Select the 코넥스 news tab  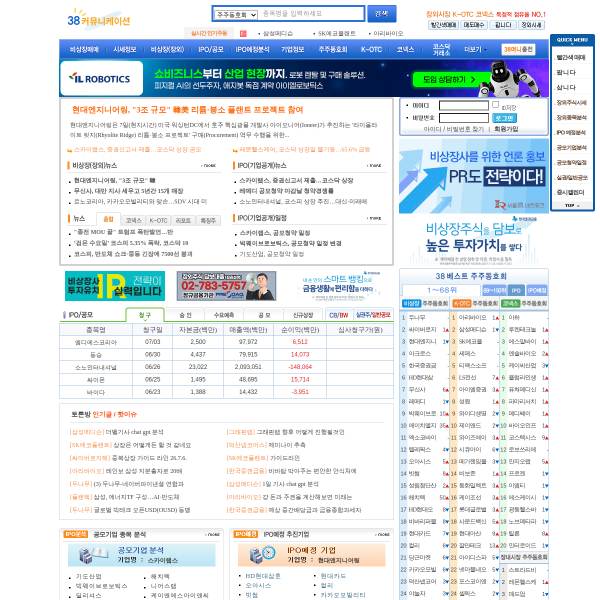coord(134,220)
